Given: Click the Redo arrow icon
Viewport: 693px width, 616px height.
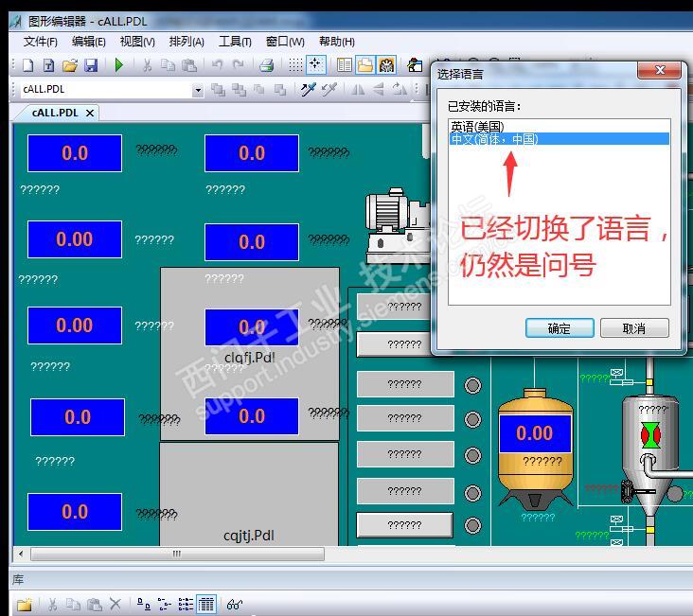Looking at the screenshot, I should click(x=239, y=65).
